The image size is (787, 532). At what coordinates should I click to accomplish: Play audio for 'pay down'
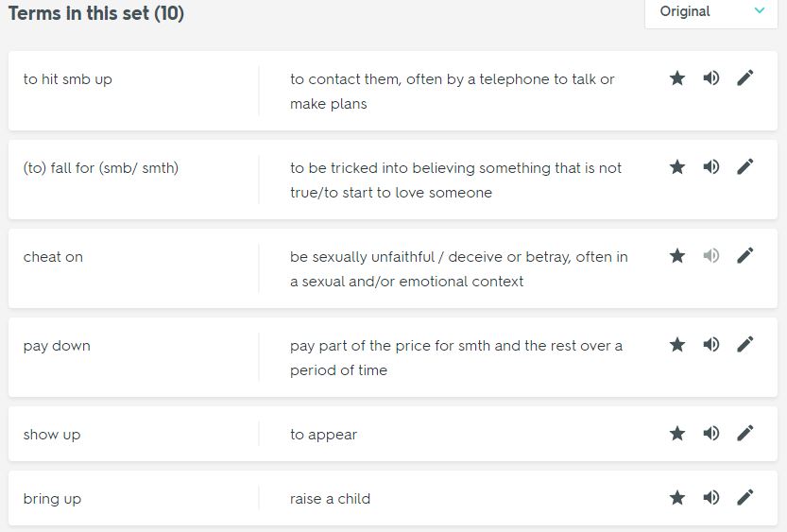[711, 344]
